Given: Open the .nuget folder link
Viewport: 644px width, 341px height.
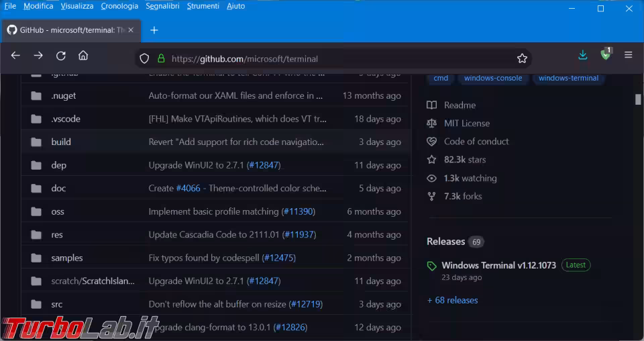Looking at the screenshot, I should 64,96.
